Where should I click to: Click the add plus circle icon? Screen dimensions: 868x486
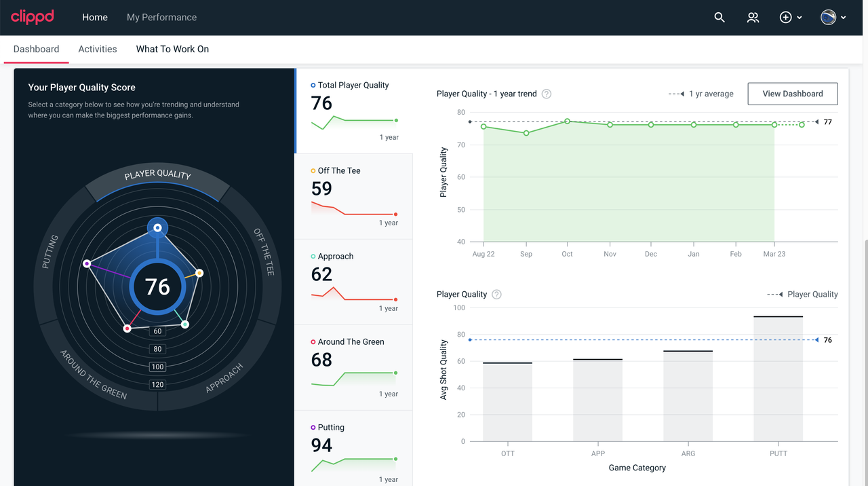pos(785,18)
